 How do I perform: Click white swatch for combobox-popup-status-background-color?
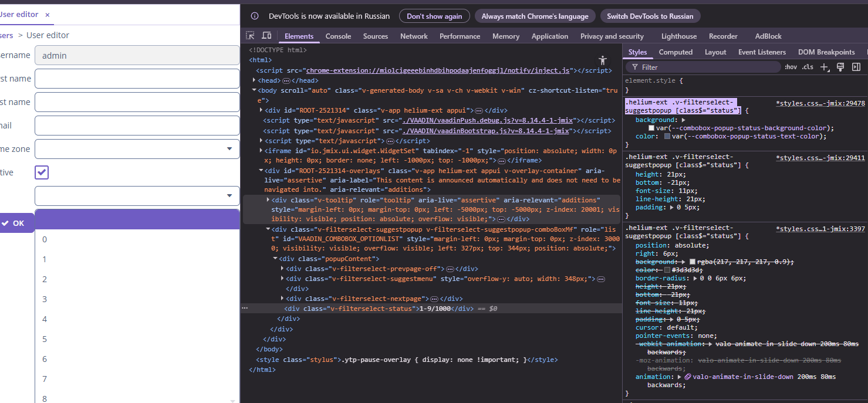click(x=651, y=128)
